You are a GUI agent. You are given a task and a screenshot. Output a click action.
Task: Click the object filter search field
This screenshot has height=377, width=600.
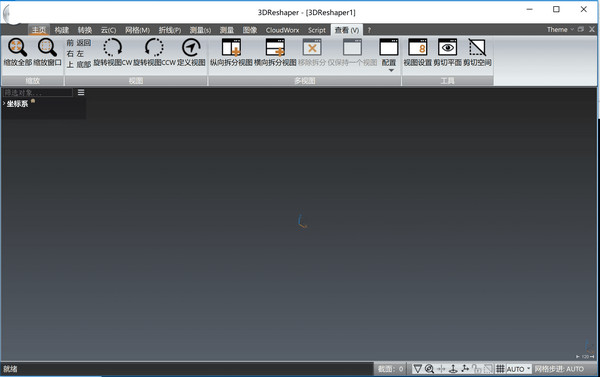(x=38, y=92)
